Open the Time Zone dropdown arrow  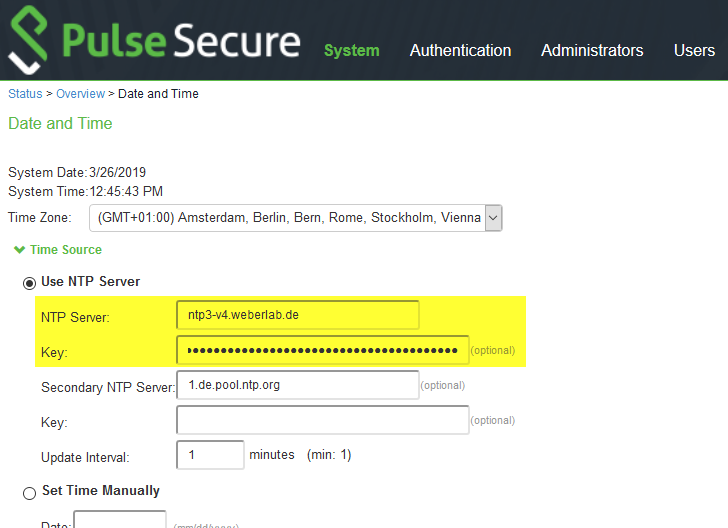494,218
